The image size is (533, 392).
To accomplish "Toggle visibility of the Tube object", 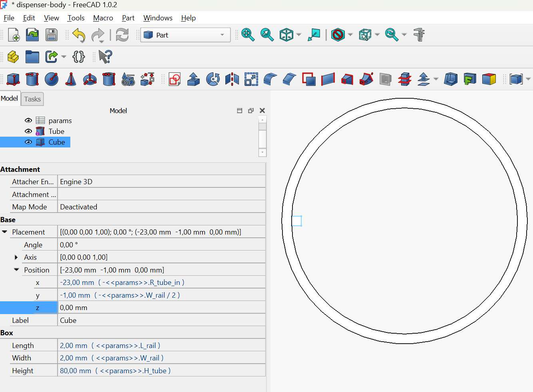I will pos(28,131).
